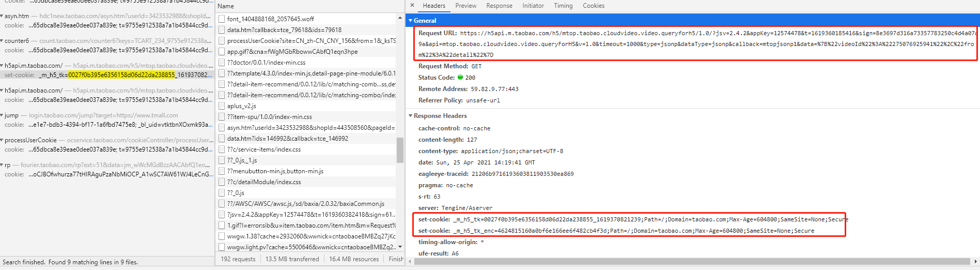The height and width of the screenshot is (270, 980).
Task: Select the ??detail-item-recommend matching-combo/inde request row
Action: point(306,95)
